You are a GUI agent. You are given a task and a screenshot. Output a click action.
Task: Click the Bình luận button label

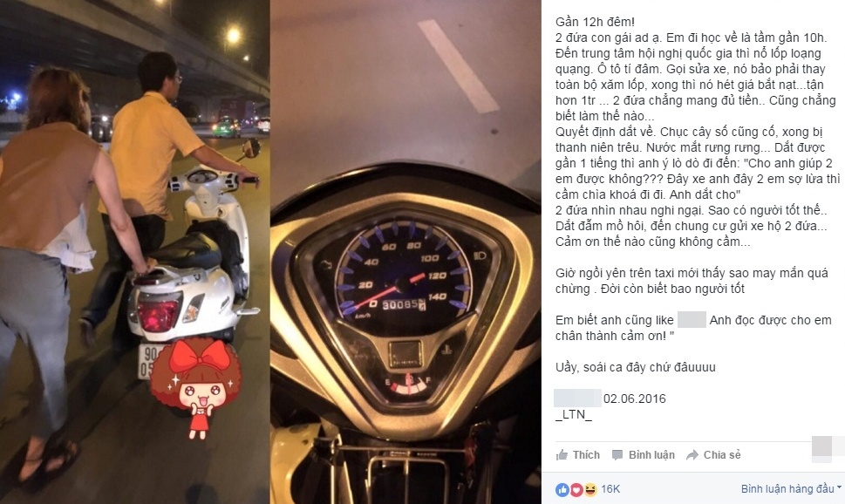pos(651,455)
